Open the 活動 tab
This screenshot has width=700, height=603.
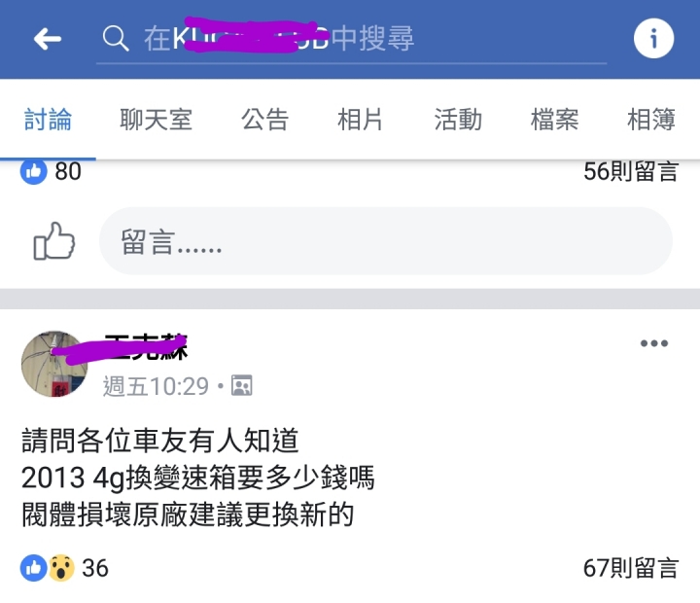458,120
